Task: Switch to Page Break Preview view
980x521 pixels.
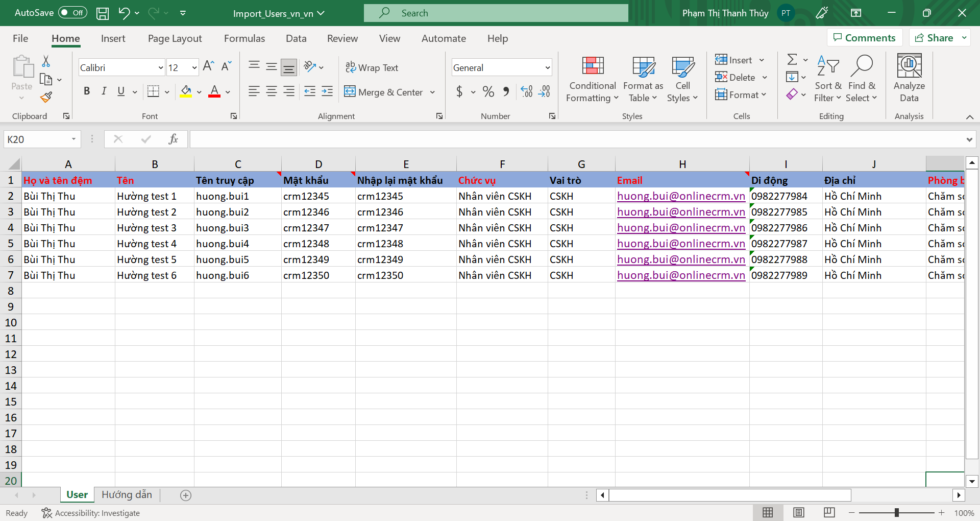Action: [x=829, y=512]
